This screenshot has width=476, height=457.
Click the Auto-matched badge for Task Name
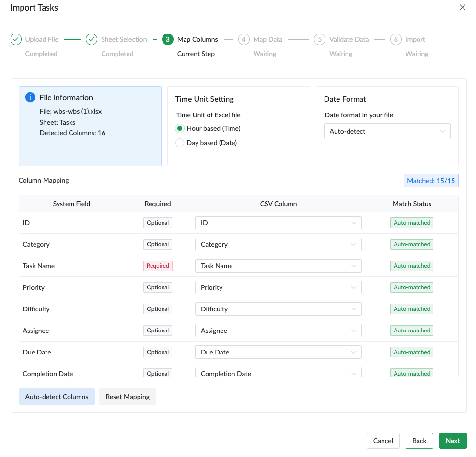point(411,265)
